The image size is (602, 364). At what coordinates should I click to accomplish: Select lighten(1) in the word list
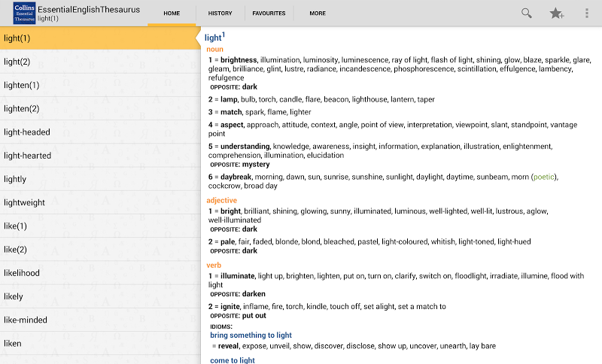tap(100, 85)
